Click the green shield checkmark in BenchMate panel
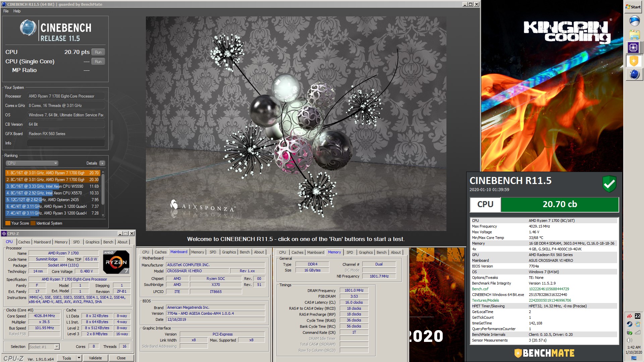644x362 pixels. (609, 184)
